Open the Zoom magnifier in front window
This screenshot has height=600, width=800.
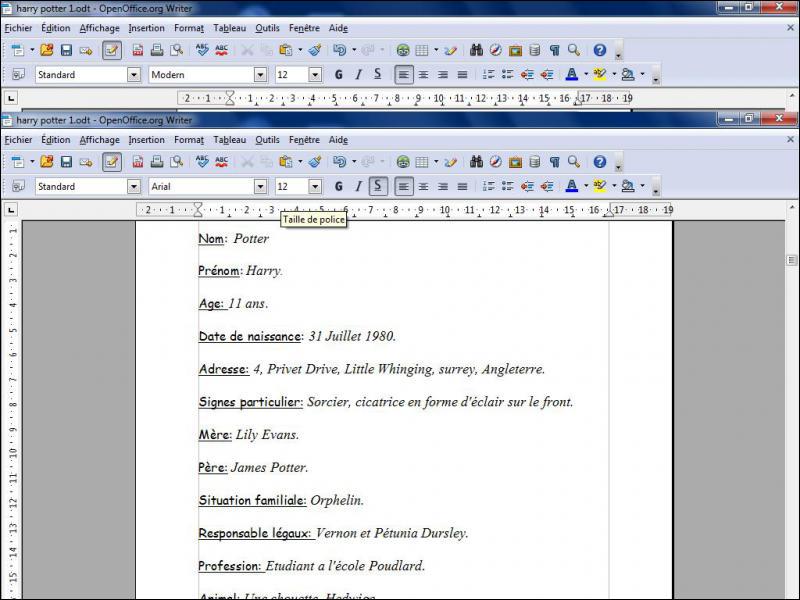pos(574,162)
